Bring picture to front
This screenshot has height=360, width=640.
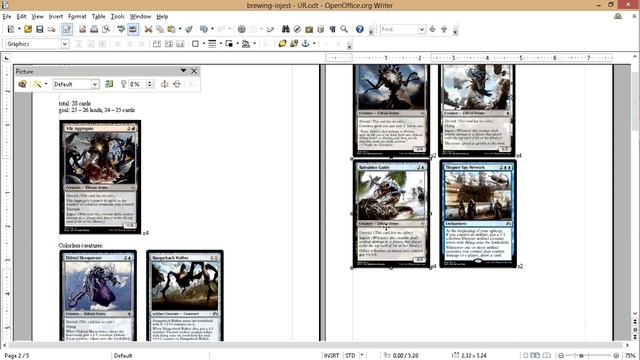tap(282, 44)
